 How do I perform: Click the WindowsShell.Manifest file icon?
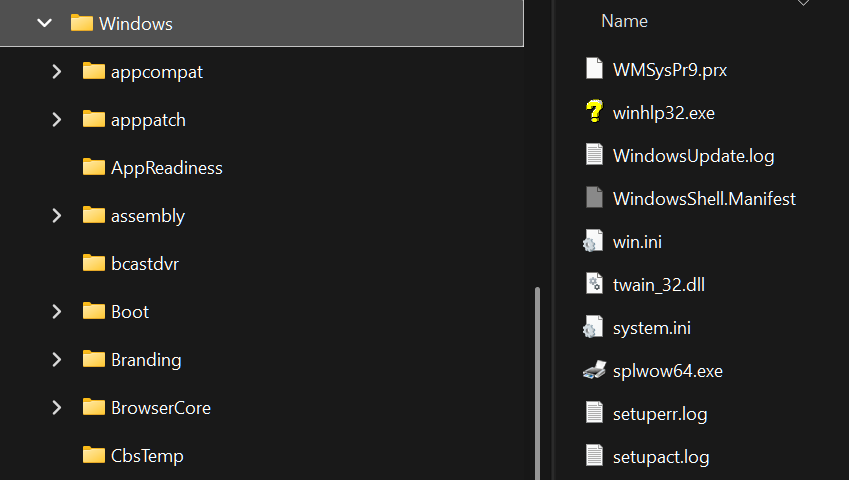coord(594,197)
